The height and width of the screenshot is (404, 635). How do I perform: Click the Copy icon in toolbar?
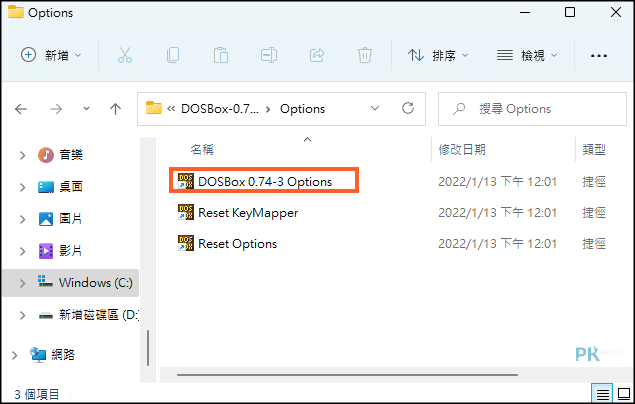tap(173, 55)
